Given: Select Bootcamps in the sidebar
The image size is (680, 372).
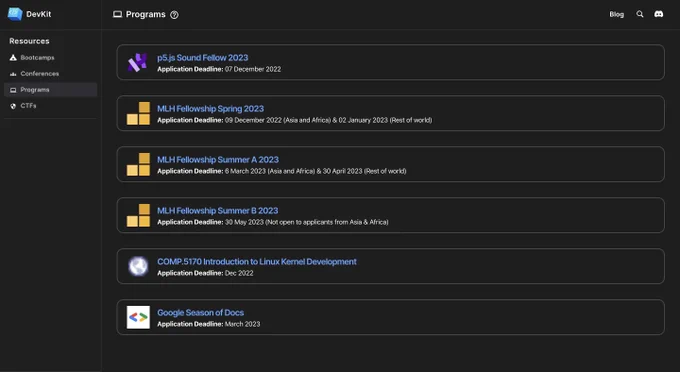Looking at the screenshot, I should (x=50, y=58).
